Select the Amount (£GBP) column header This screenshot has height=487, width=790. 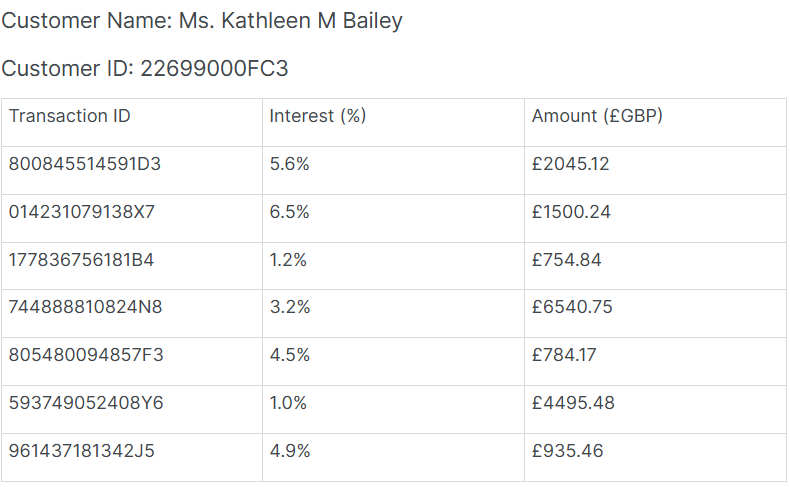coord(597,116)
